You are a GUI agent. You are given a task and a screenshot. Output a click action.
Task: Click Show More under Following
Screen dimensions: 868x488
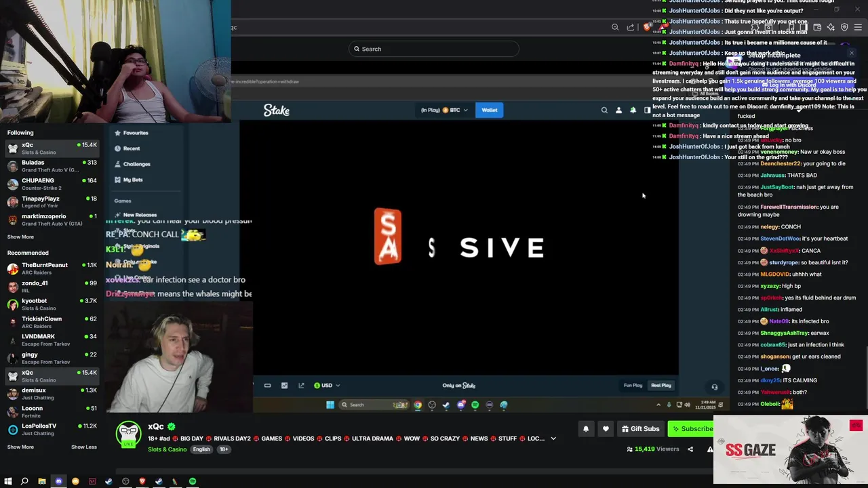tap(20, 237)
